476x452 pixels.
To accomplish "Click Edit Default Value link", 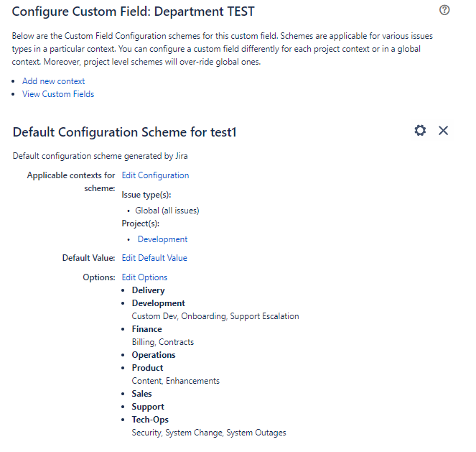I will tap(154, 258).
